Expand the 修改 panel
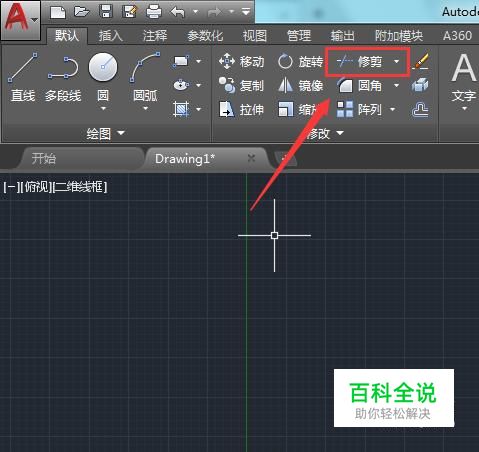 tap(325, 133)
